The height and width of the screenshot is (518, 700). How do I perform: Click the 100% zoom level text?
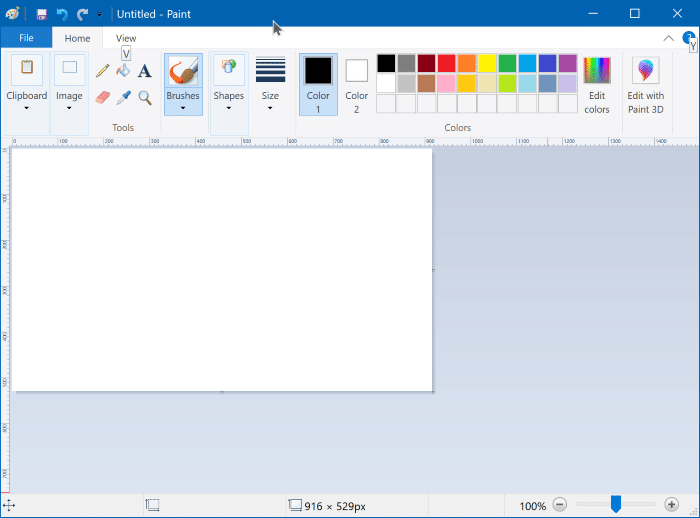(533, 506)
